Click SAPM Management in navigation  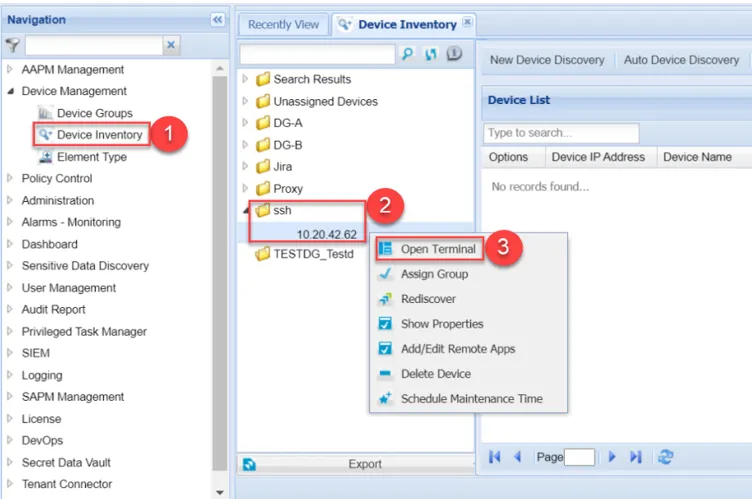[73, 397]
